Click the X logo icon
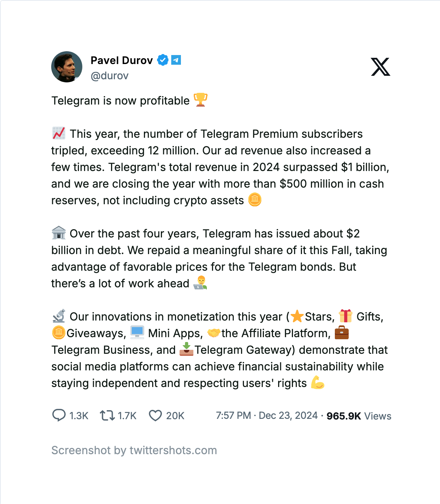The image size is (440, 504). coord(381,67)
